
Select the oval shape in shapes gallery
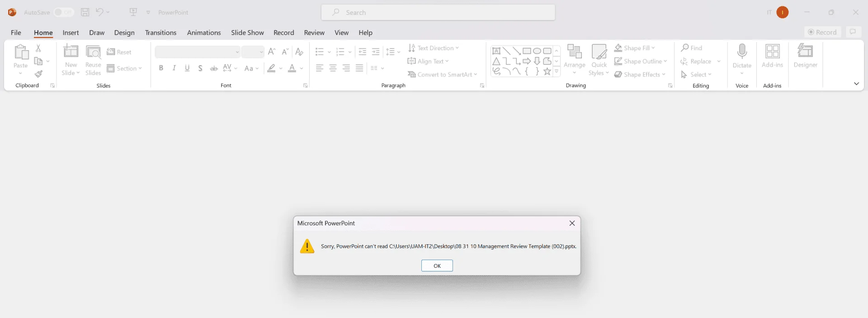tap(537, 51)
